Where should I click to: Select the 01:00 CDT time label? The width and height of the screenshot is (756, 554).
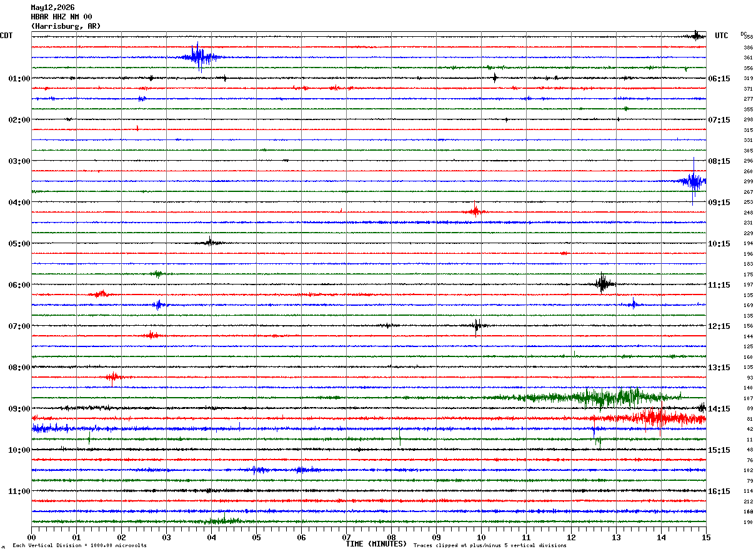19,79
